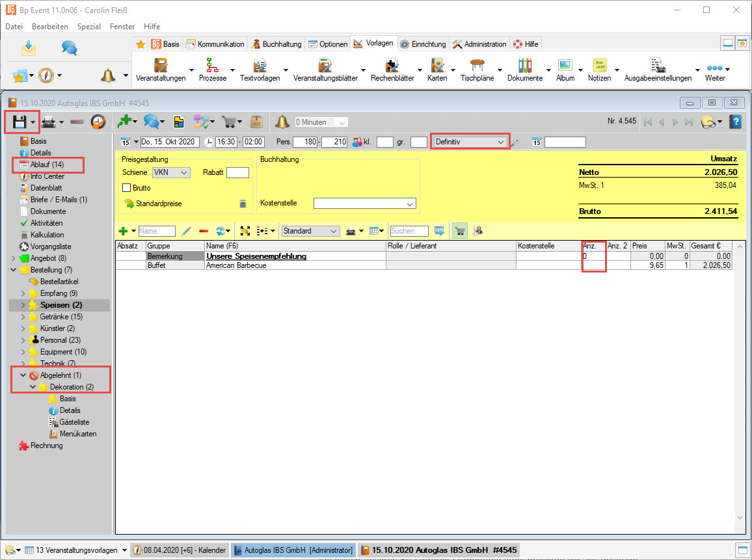Open the Kostenstelle dropdown
This screenshot has height=560, width=752.
[364, 204]
